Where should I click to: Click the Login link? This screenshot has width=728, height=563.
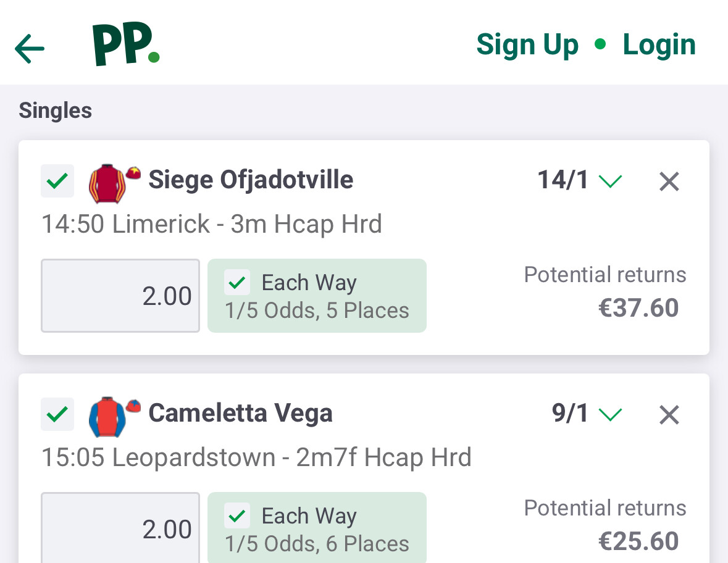(x=659, y=44)
